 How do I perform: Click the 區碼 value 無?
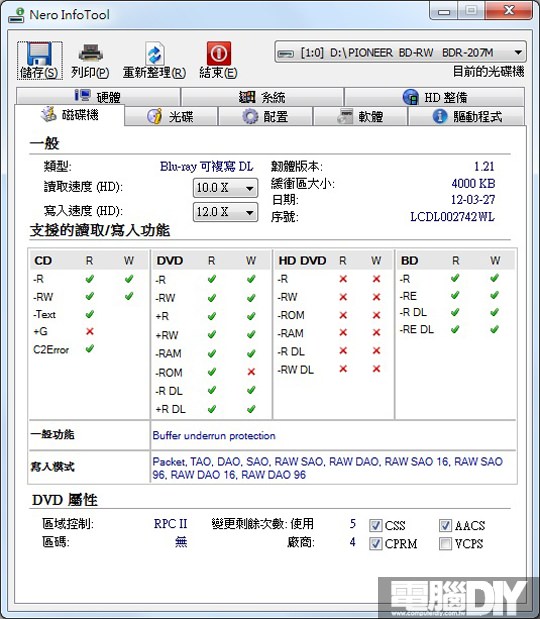[x=181, y=542]
